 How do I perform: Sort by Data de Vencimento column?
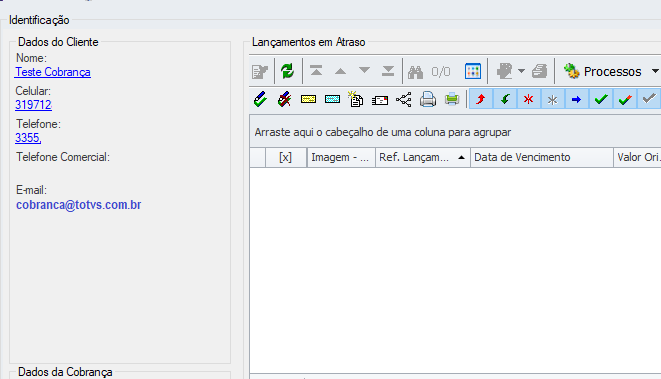pyautogui.click(x=542, y=157)
